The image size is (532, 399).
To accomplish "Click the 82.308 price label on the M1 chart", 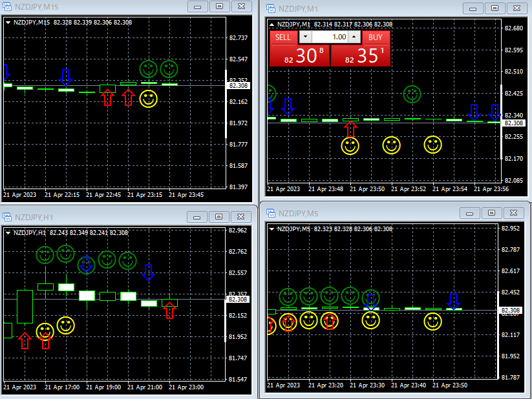I will tap(514, 123).
